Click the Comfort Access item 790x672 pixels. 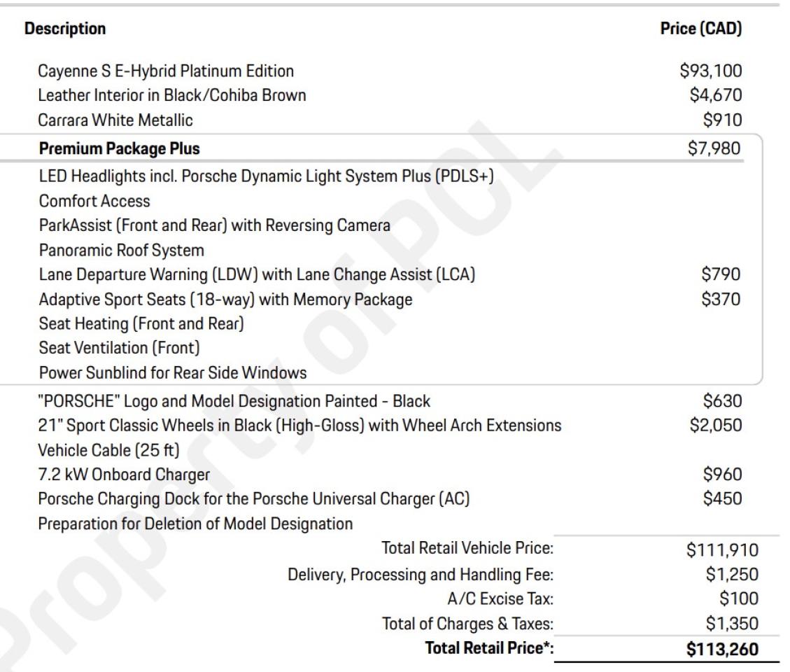(94, 201)
